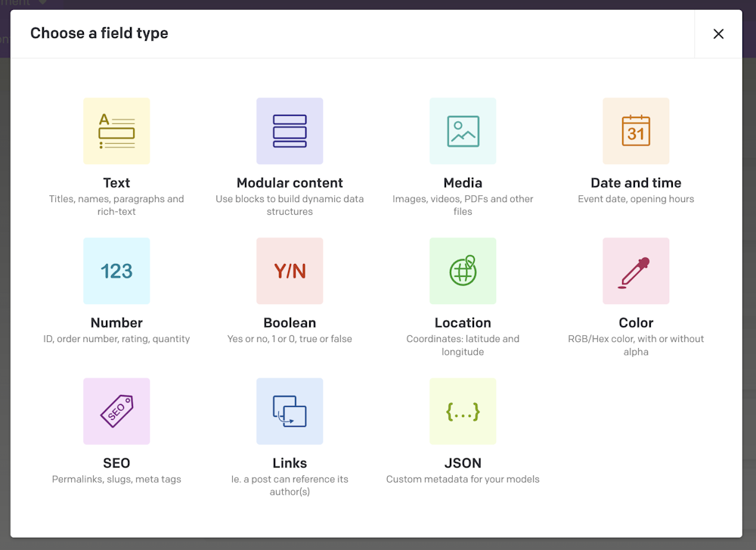756x550 pixels.
Task: Choose the Color eyedropper icon
Action: click(636, 271)
